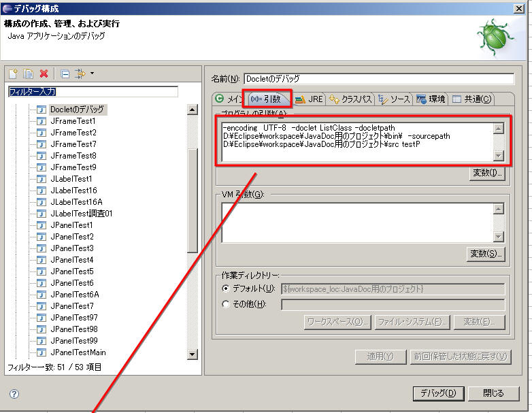Click the filter input text field
This screenshot has width=532, height=413.
click(93, 92)
